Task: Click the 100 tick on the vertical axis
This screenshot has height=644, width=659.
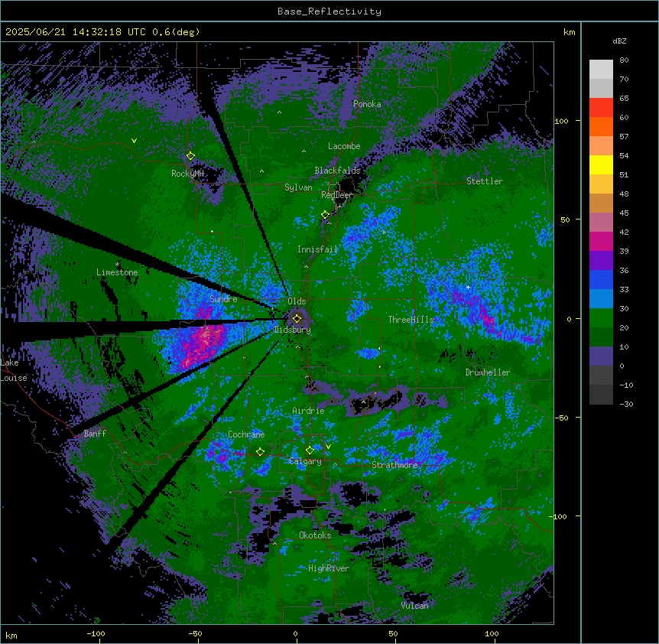Action: coord(561,121)
